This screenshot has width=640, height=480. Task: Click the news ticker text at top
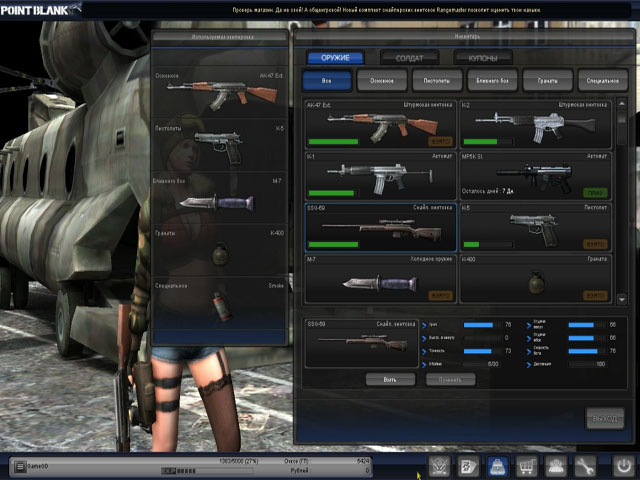[387, 10]
